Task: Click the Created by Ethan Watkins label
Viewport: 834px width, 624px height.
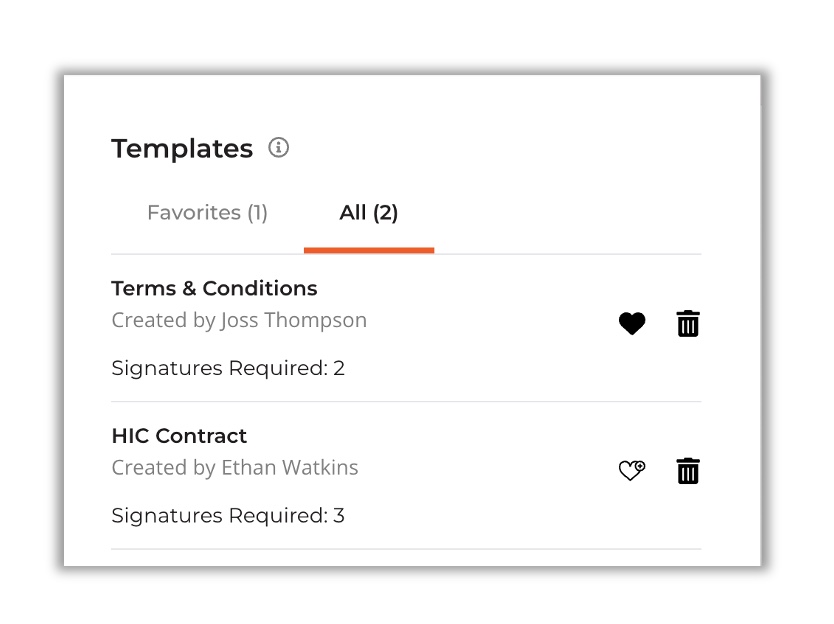Action: click(x=234, y=467)
